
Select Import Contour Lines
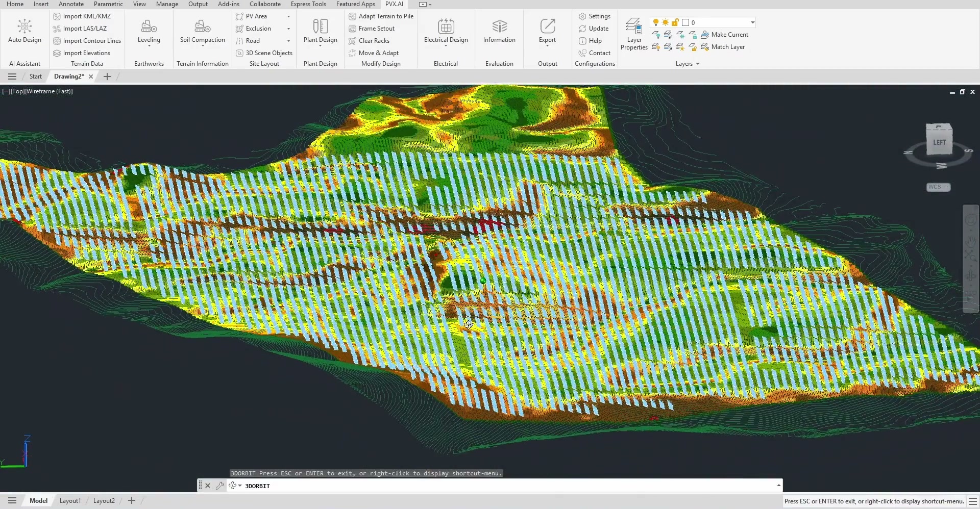(87, 41)
